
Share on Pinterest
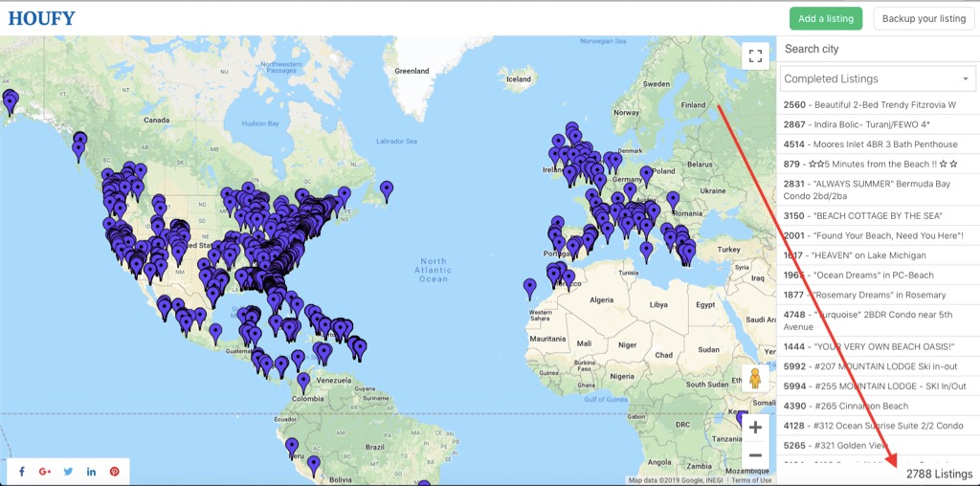(x=115, y=472)
